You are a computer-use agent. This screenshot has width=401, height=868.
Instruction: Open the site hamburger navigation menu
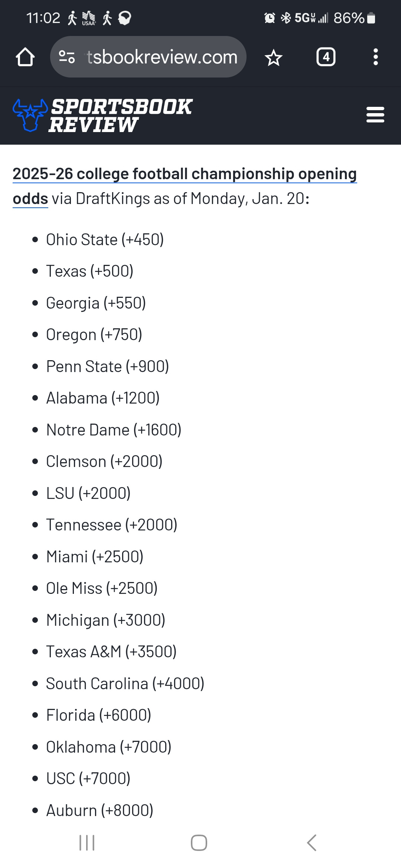[x=375, y=115]
